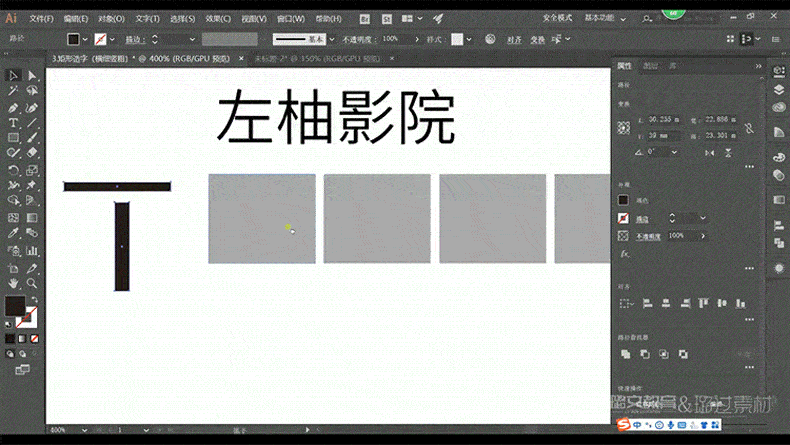The height and width of the screenshot is (445, 790).
Task: Change the screen mode
Action: pos(22,370)
